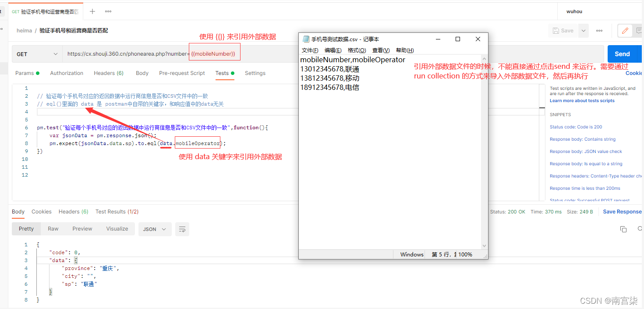Click the "sp": "联通" response line
The image size is (644, 309).
79,284
